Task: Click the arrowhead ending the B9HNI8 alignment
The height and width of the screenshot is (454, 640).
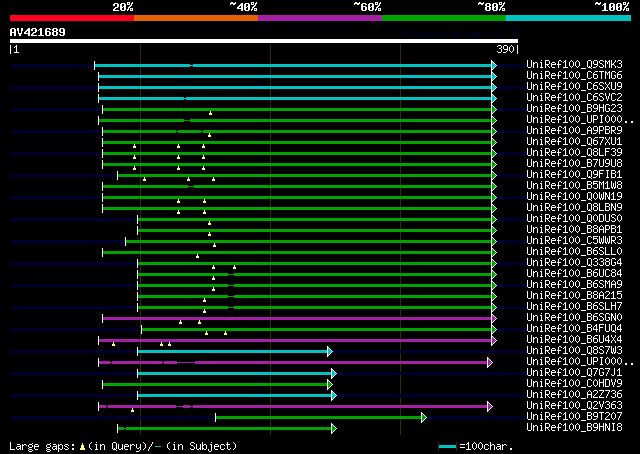Action: click(x=334, y=429)
